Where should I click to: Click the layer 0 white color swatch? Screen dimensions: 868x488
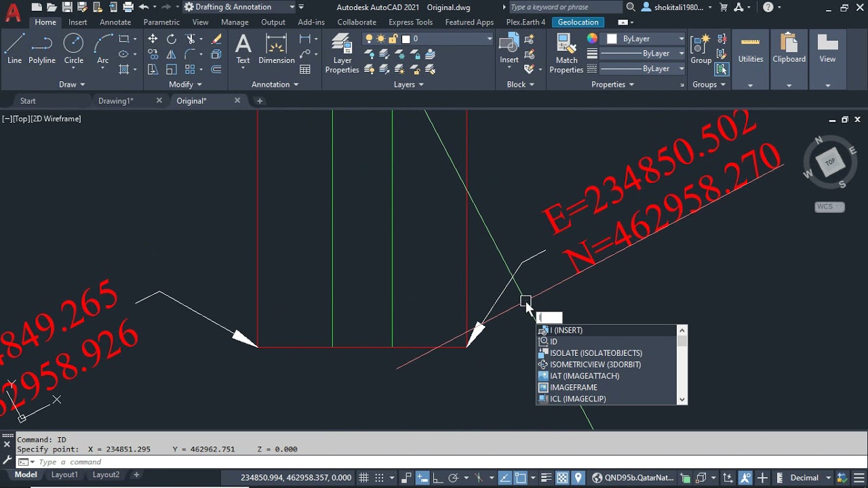pyautogui.click(x=406, y=39)
